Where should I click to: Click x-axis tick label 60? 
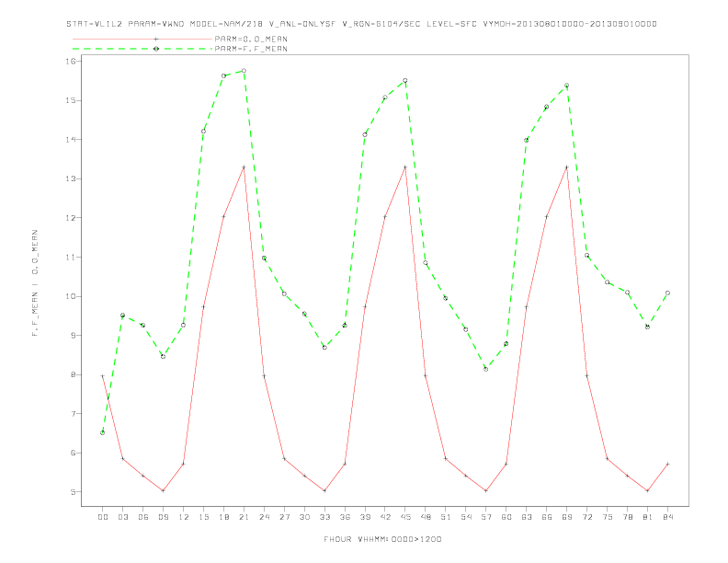[506, 517]
